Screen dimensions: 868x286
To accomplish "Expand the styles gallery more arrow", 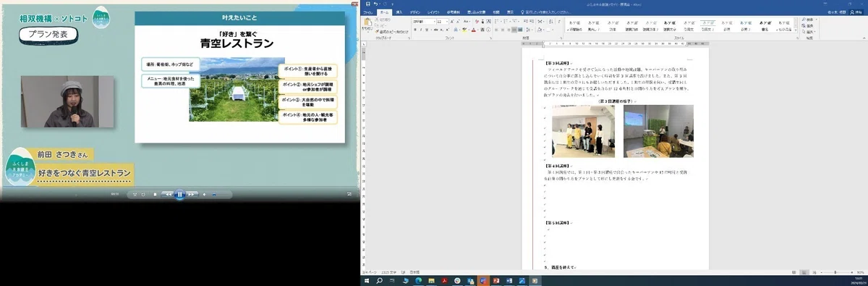I will pyautogui.click(x=796, y=30).
